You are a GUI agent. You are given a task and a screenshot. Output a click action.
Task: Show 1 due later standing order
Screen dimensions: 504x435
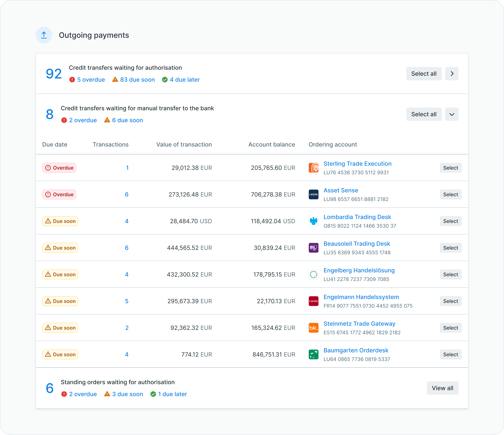(172, 394)
